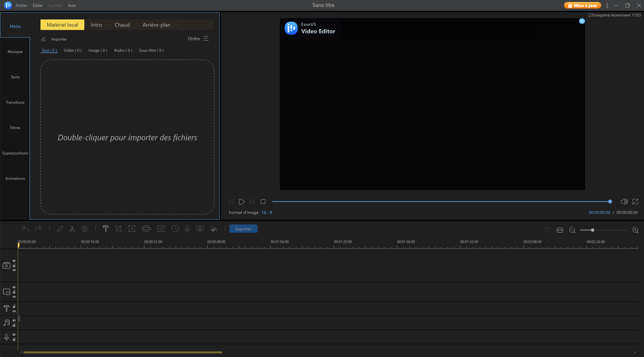Click the orange Mise à jour button
Screen dimensions: 644x357
click(582, 5)
